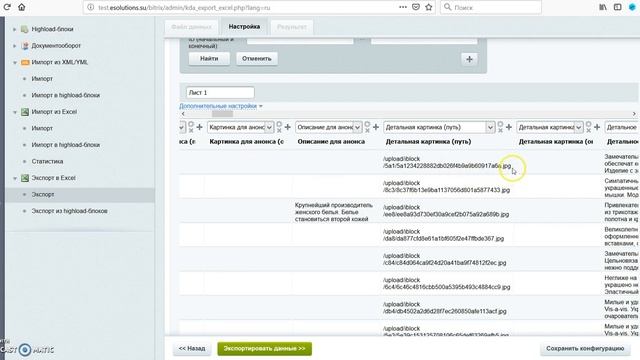Viewport: 640px width, 360px height.
Task: Select Экспорт из highload-блоков menu item
Action: (69, 211)
